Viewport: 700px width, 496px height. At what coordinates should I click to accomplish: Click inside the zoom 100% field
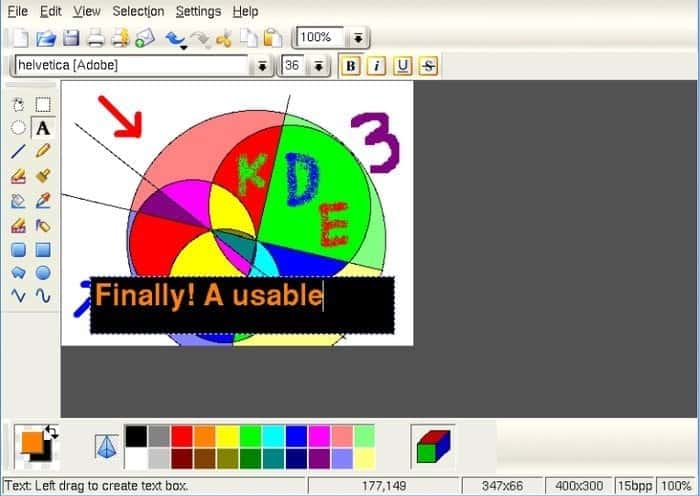point(320,38)
